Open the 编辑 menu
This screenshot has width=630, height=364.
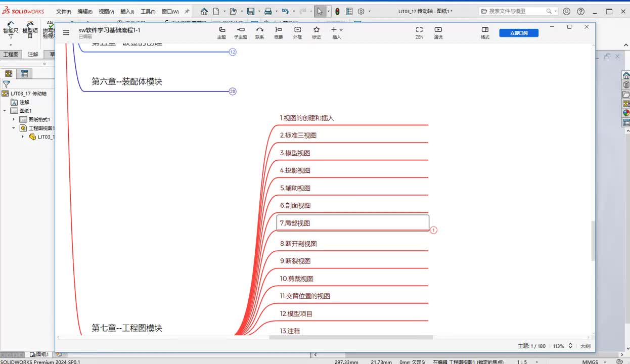84,11
